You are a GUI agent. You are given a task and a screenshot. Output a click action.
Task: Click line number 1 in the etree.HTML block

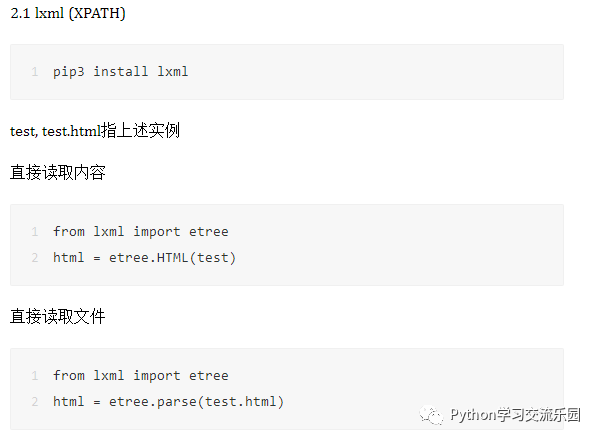coord(35,232)
